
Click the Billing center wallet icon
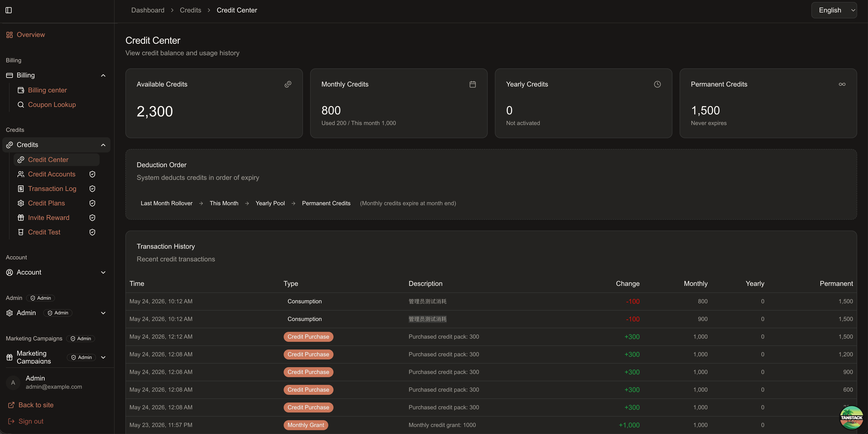pyautogui.click(x=21, y=90)
